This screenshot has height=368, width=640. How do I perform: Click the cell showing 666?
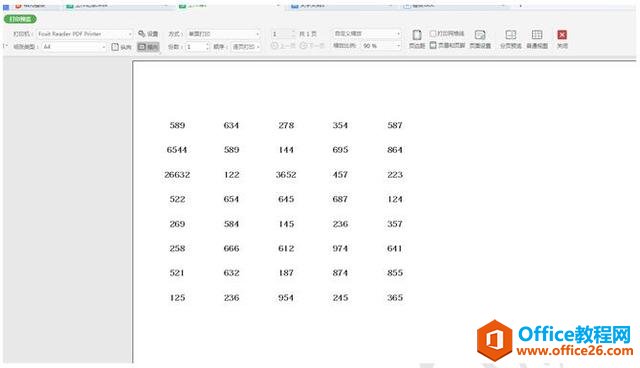(231, 248)
